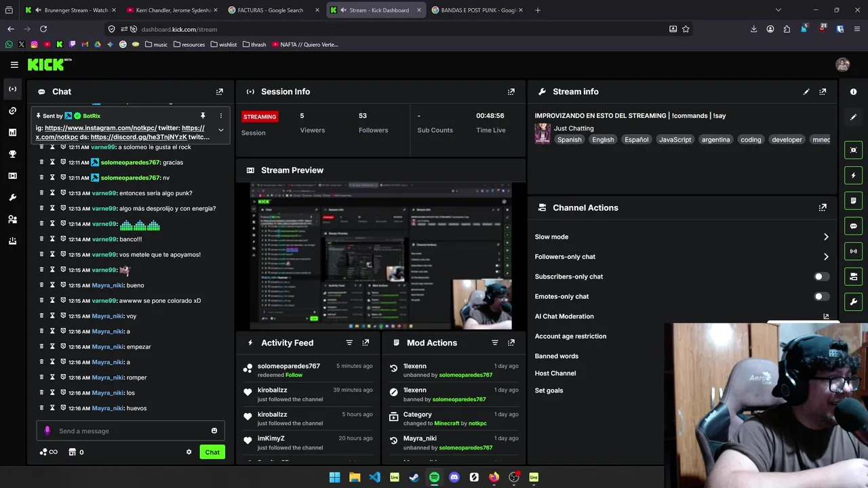Screen dimensions: 868x488
Task: Unpin the BotRix pinned message
Action: pos(202,116)
